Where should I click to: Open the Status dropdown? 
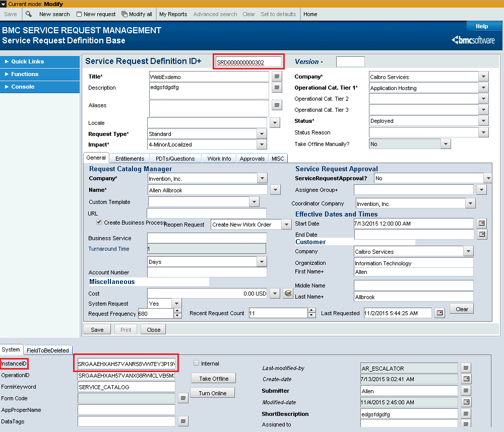pyautogui.click(x=483, y=121)
